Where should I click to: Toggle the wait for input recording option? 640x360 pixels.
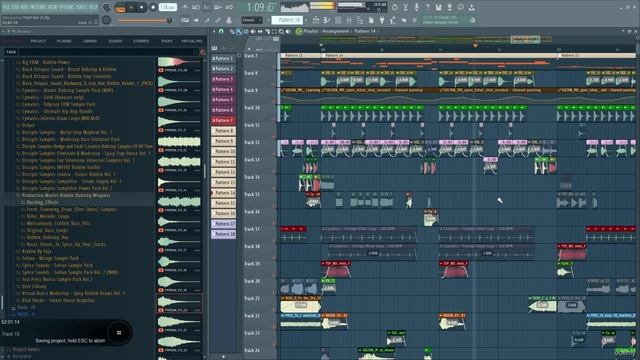196,7
